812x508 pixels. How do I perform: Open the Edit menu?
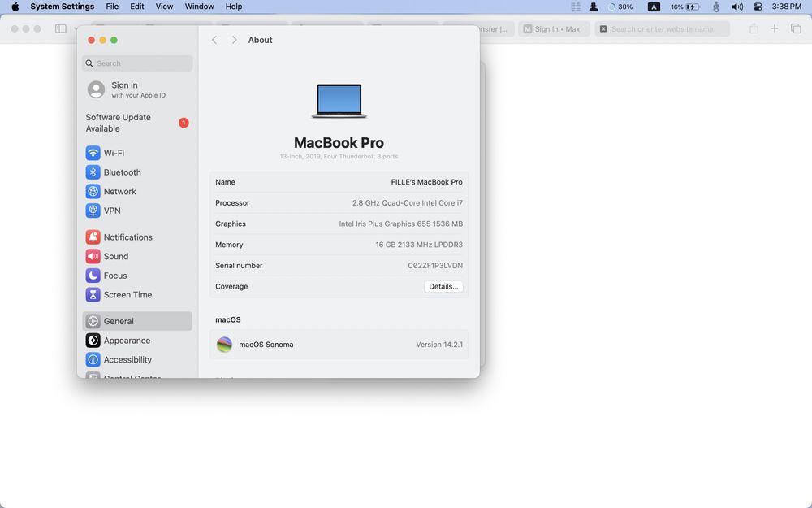click(x=137, y=7)
